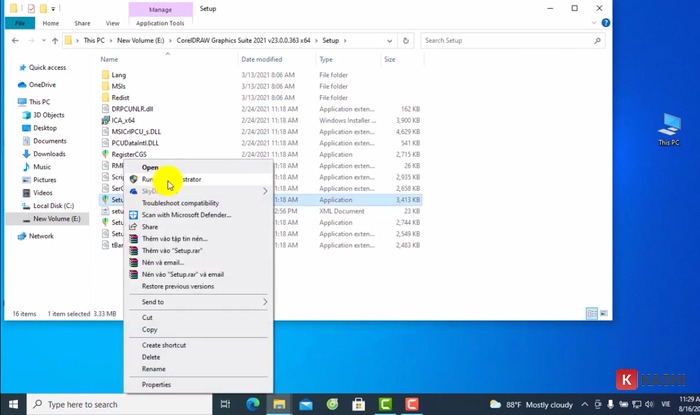Click the OneDrive cloud icon in sidebar

click(22, 85)
